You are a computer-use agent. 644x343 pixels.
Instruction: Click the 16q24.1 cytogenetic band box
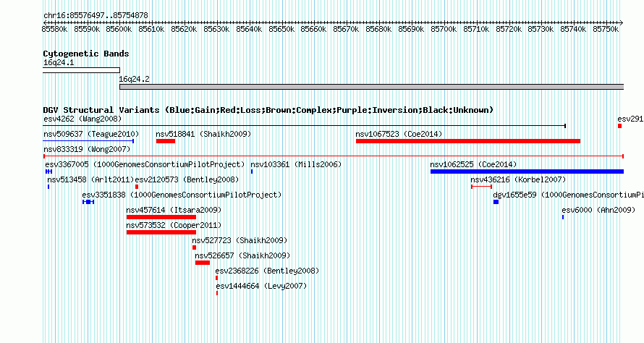tap(81, 70)
